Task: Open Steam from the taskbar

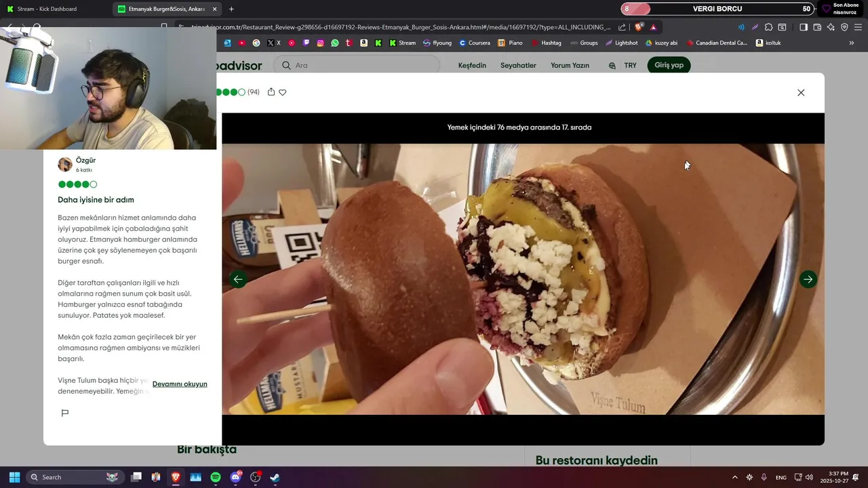Action: point(275,477)
